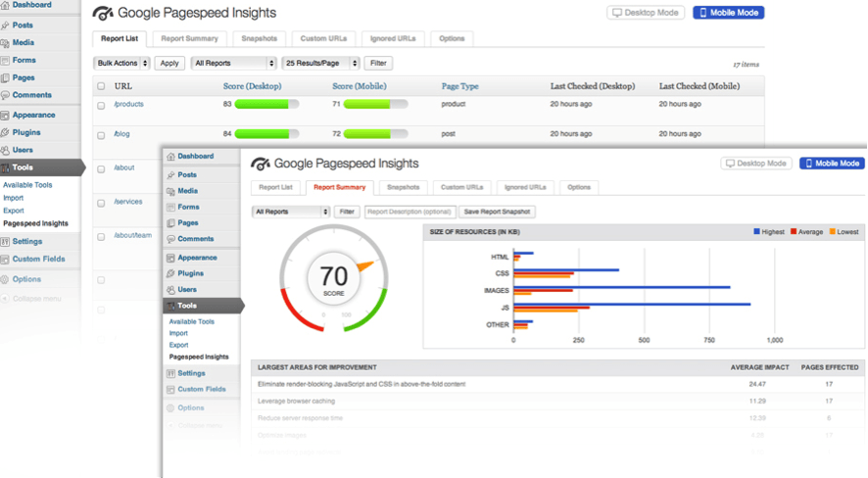Click the Media icon in the front window sidebar
The image size is (868, 478).
click(170, 191)
